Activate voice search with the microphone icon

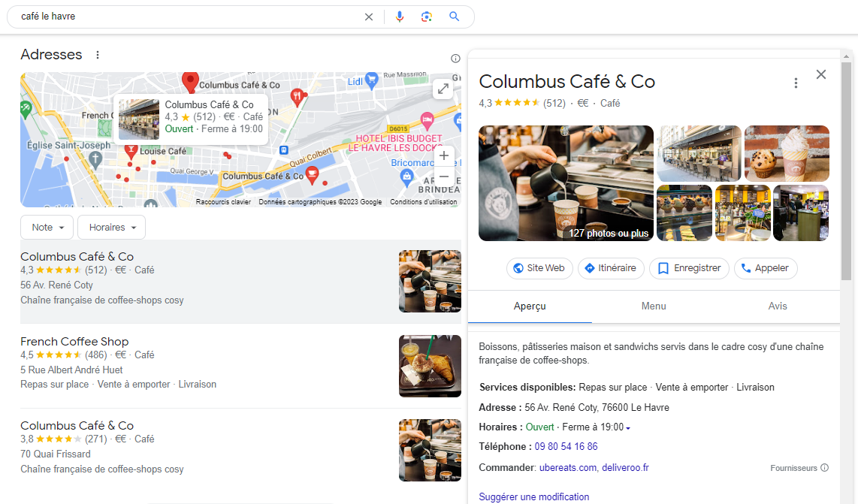pyautogui.click(x=399, y=16)
